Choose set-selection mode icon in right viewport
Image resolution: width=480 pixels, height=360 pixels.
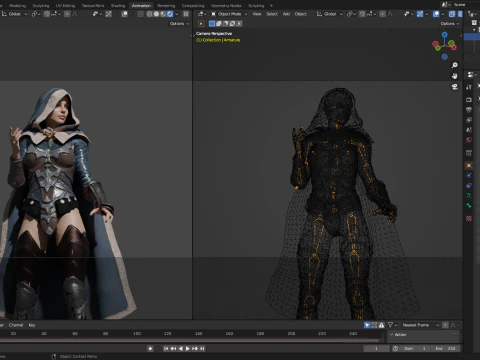(212, 24)
